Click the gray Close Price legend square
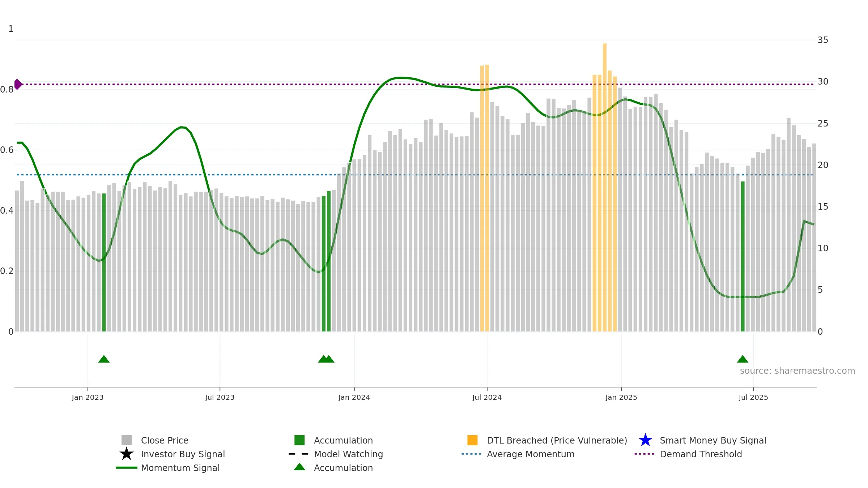 click(127, 440)
